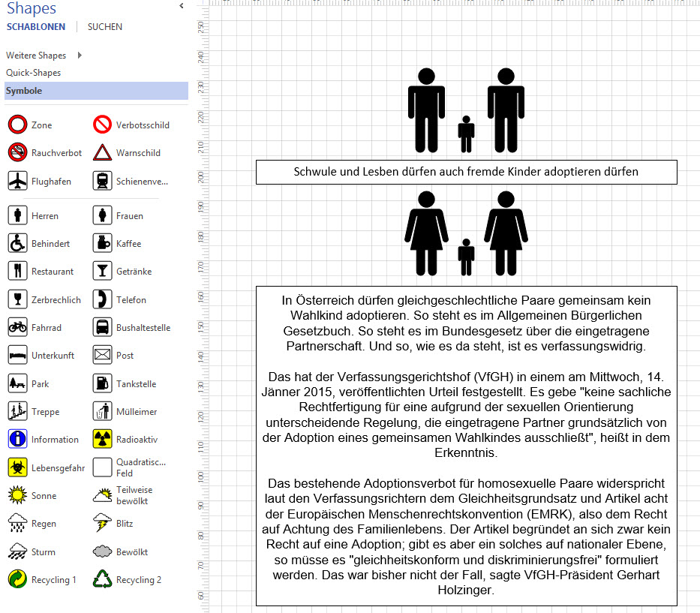700x613 pixels.
Task: Choose the Bewölkt cloud shape
Action: (x=102, y=551)
